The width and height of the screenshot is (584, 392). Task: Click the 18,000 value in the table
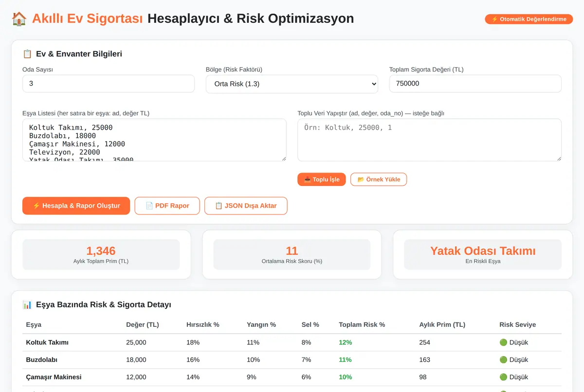(x=136, y=360)
